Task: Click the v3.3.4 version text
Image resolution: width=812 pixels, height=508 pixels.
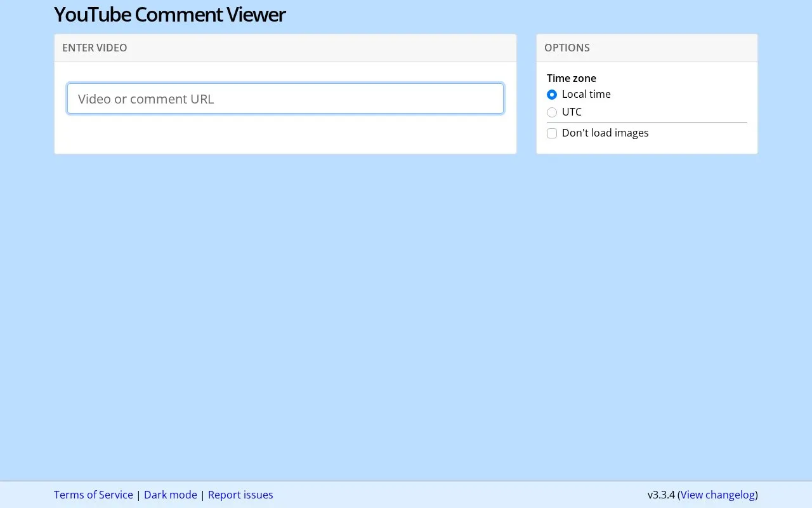Action: coord(661,495)
